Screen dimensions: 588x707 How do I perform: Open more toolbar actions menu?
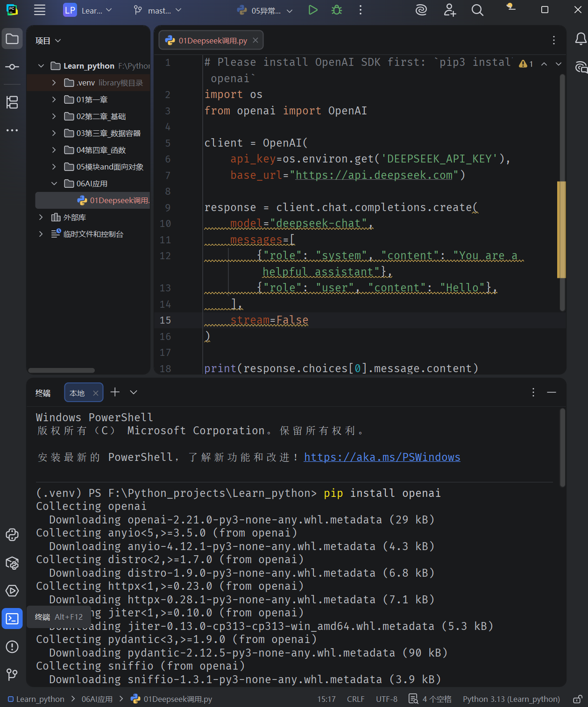tap(360, 10)
